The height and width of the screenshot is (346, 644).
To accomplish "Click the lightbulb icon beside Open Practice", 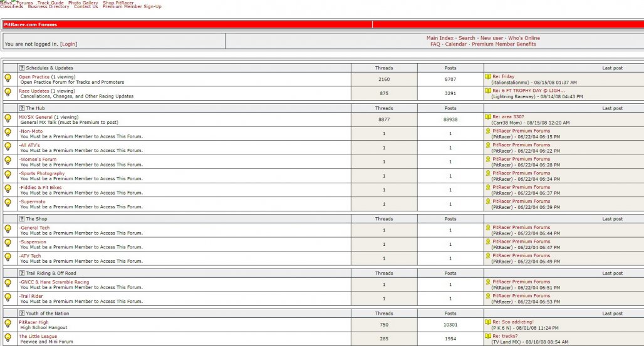I will click(8, 78).
